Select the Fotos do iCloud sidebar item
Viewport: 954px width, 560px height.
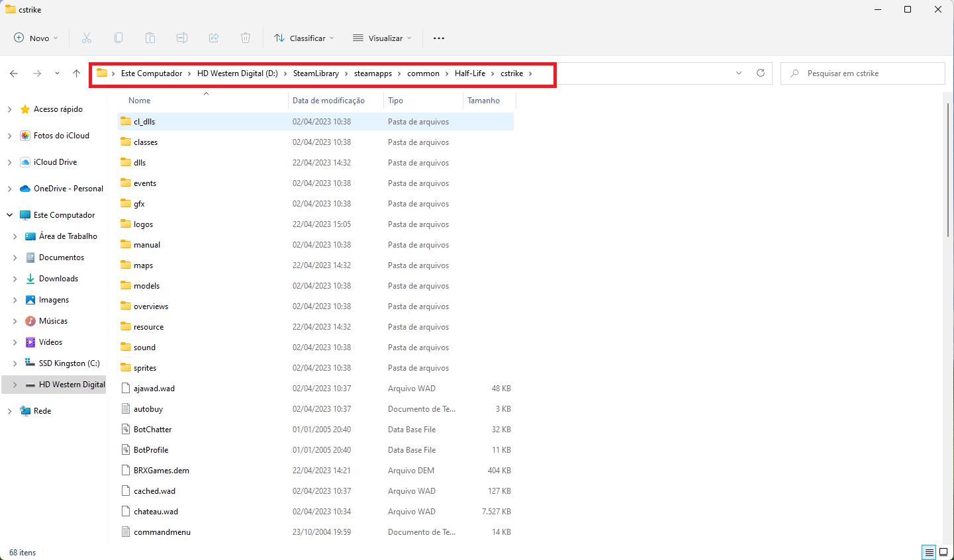pyautogui.click(x=62, y=136)
